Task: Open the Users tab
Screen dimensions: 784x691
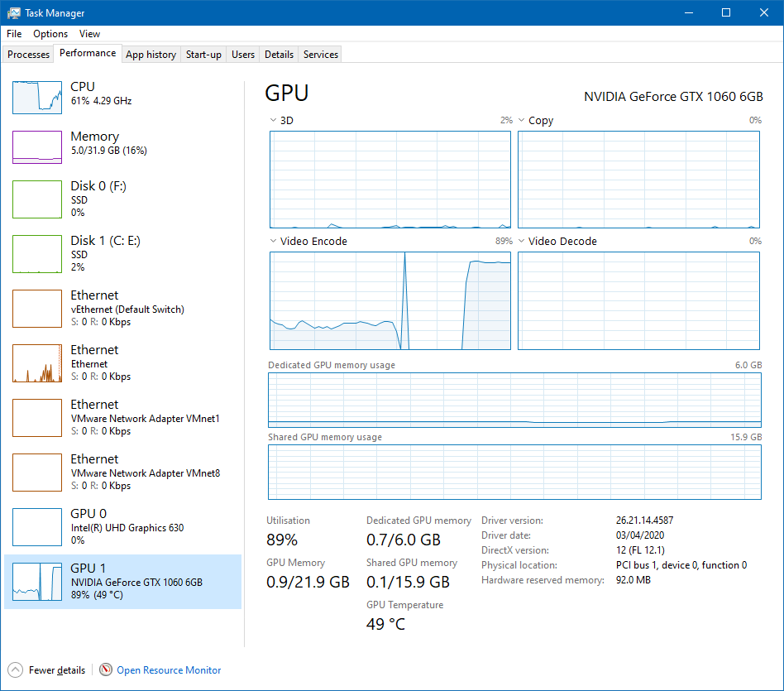Action: pyautogui.click(x=242, y=54)
